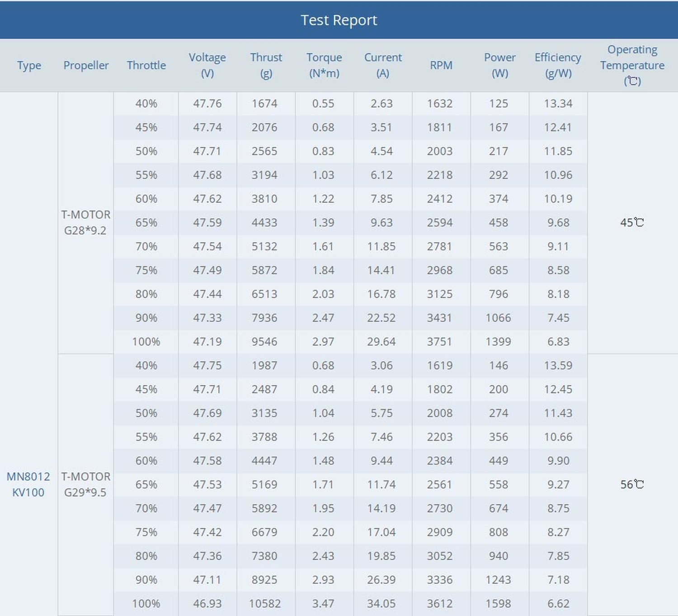The height and width of the screenshot is (616, 678).
Task: Click the Type column header
Action: click(x=29, y=65)
